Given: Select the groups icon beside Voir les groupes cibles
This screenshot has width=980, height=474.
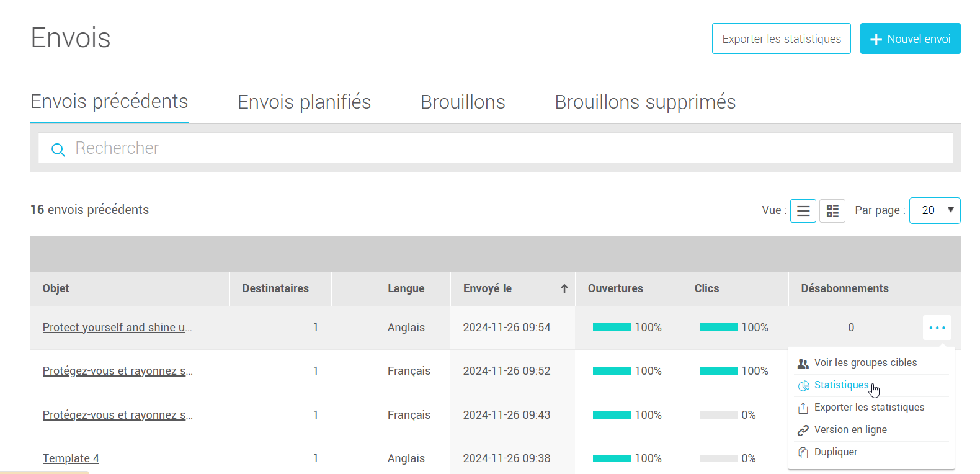Looking at the screenshot, I should 804,362.
